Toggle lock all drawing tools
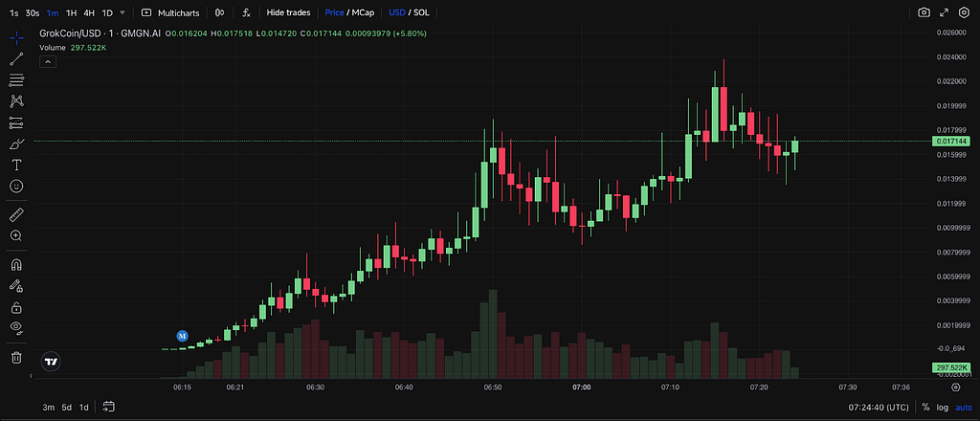Image resolution: width=980 pixels, height=421 pixels. coord(16,307)
